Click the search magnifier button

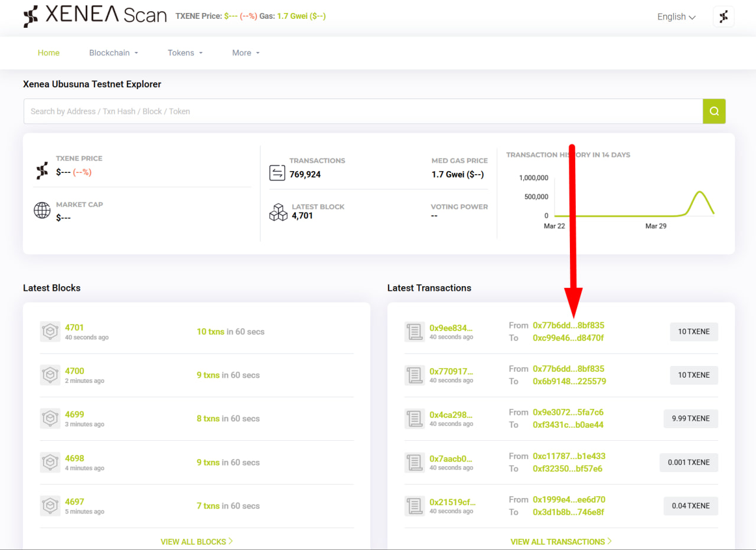714,111
